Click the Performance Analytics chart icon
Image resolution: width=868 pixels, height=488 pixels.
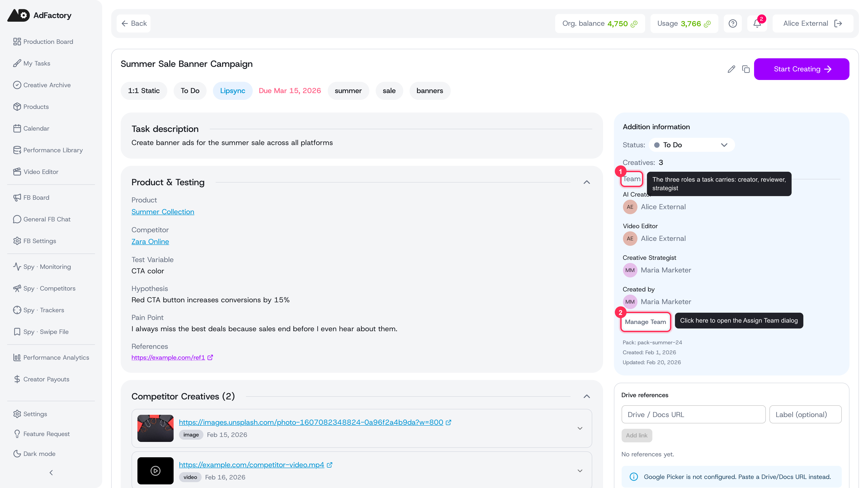point(17,357)
